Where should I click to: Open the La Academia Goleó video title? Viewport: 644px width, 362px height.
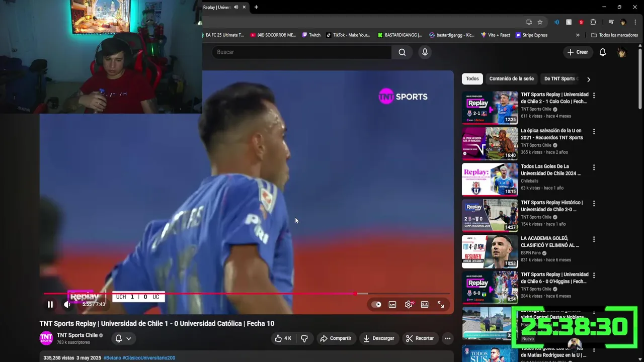[x=550, y=242]
